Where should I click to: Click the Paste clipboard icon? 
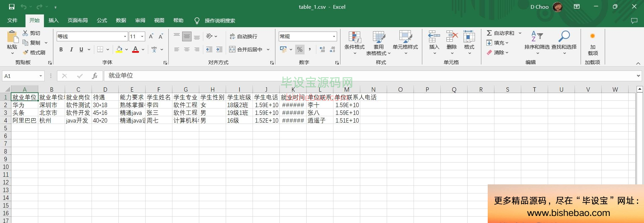(12, 37)
